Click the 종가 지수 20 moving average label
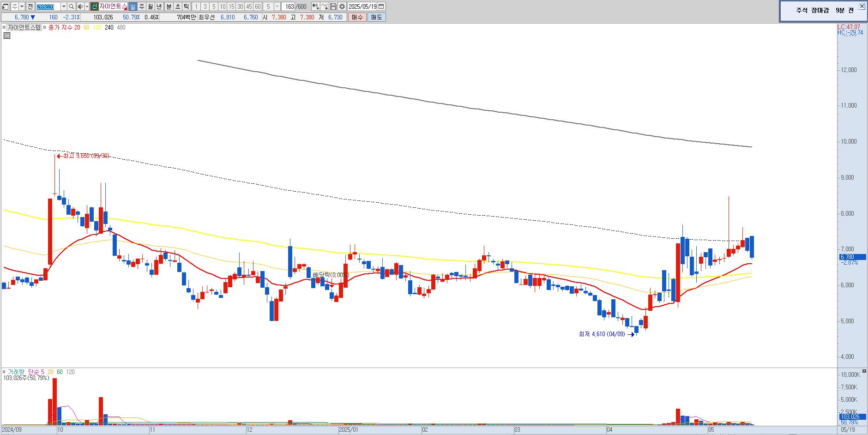 [x=64, y=27]
